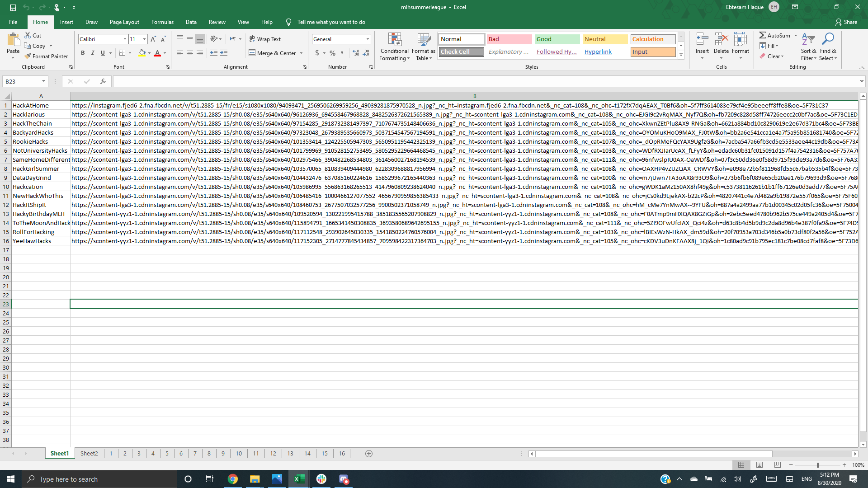This screenshot has height=488, width=868.
Task: Switch to the Sheet2 tab
Action: [x=89, y=454]
